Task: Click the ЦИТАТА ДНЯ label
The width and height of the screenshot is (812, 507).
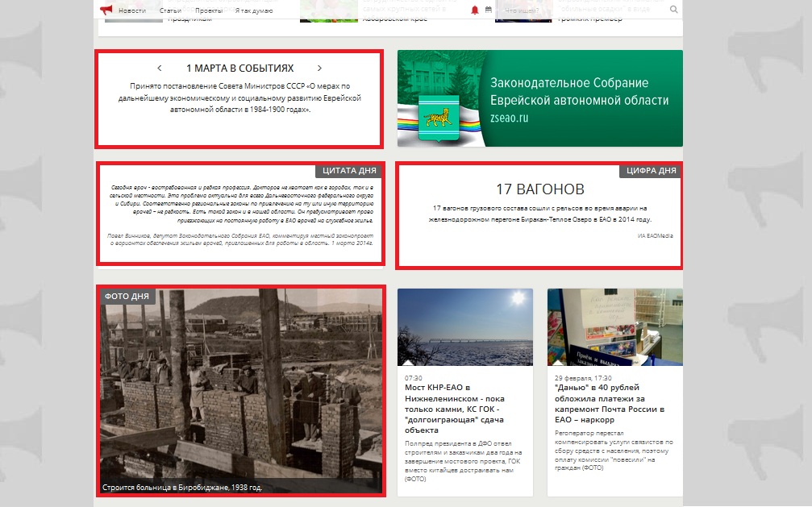Action: pyautogui.click(x=348, y=171)
